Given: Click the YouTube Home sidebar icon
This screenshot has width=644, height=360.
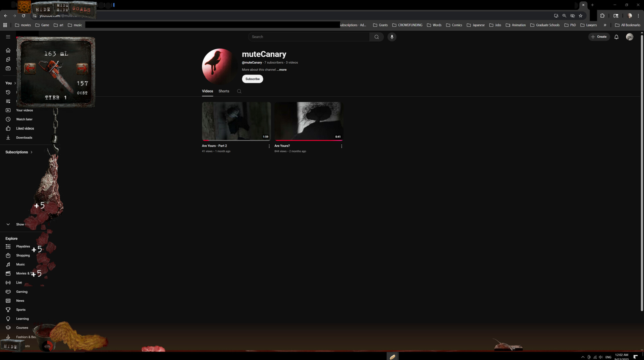Looking at the screenshot, I should 8,50.
